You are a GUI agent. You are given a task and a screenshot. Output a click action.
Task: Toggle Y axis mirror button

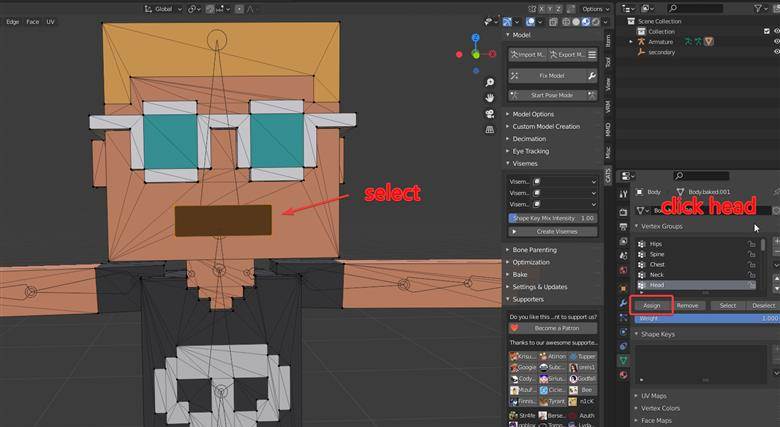(x=551, y=9)
